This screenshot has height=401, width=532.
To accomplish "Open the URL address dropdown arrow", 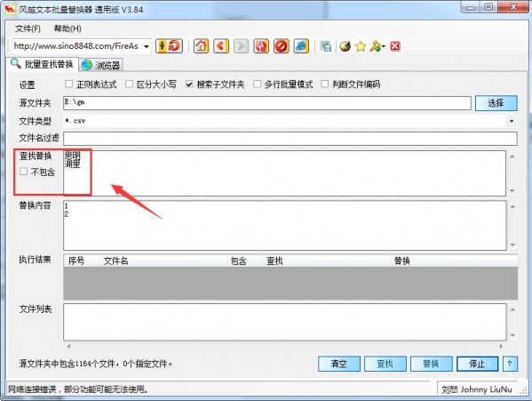I will pos(147,46).
